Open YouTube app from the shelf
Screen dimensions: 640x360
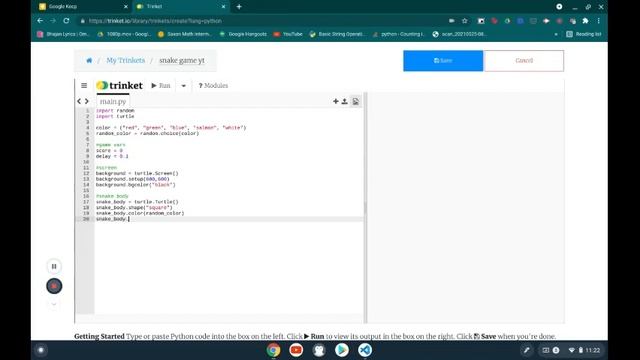296,350
